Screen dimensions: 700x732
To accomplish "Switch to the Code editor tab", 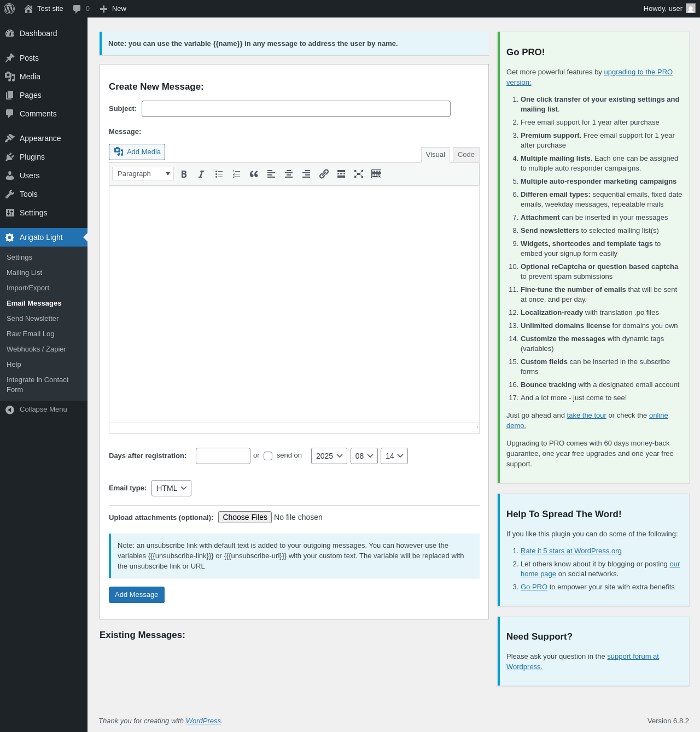I will pos(466,155).
